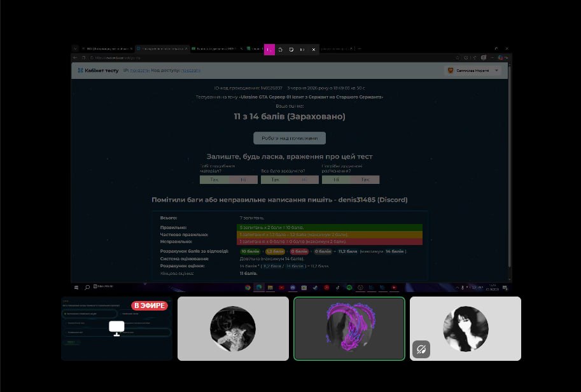581x392 pixels.
Task: Click the green Правильно result row
Action: (x=330, y=227)
